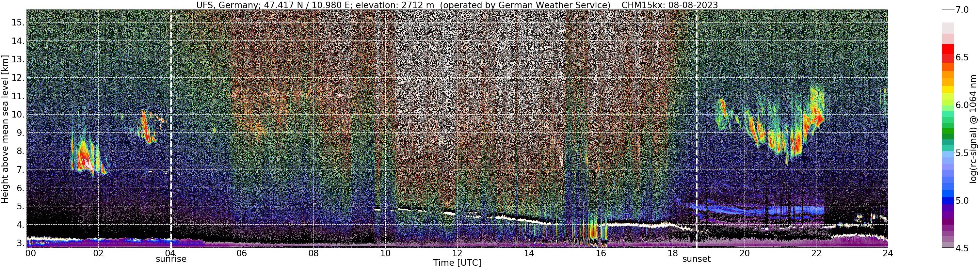The image size is (980, 269).
Task: Click the x-axis tick label '20'
Action: pos(745,253)
